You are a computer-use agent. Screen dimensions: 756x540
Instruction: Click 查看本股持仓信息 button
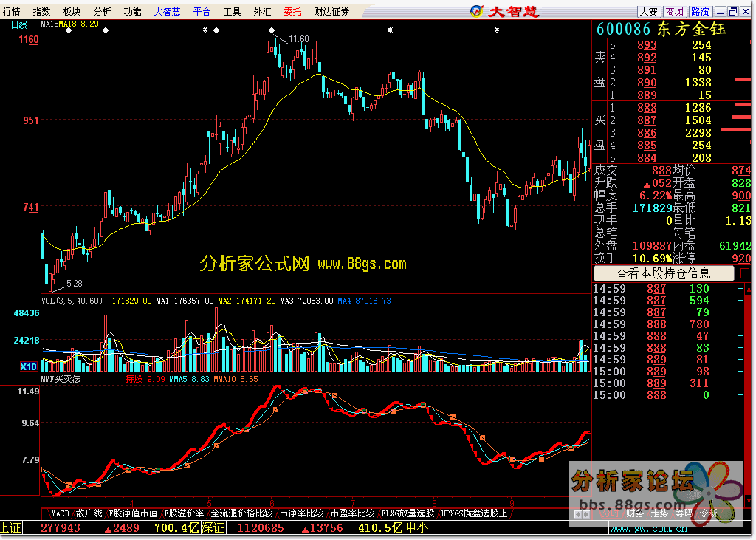pos(664,273)
